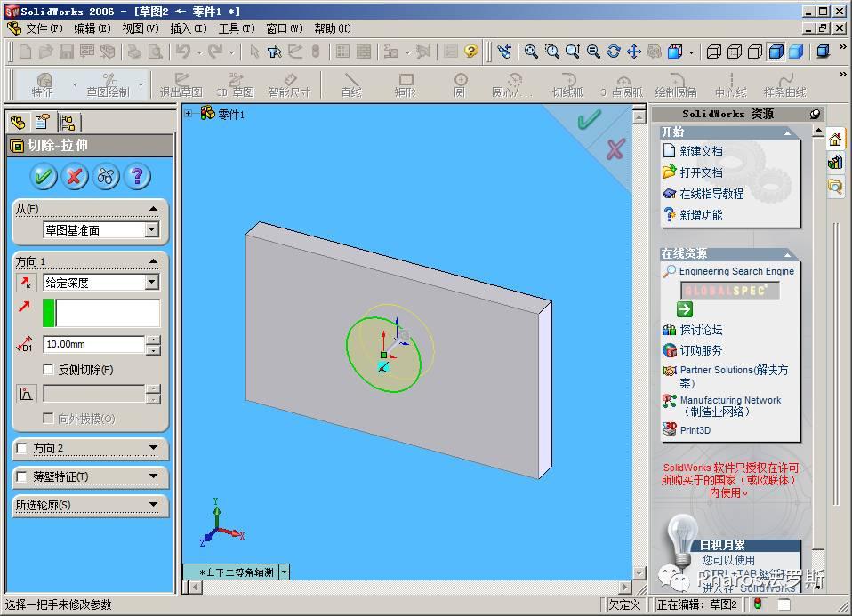Select the Spline 样条曲线 tool
Viewport: 852px width, 616px height.
[x=785, y=85]
